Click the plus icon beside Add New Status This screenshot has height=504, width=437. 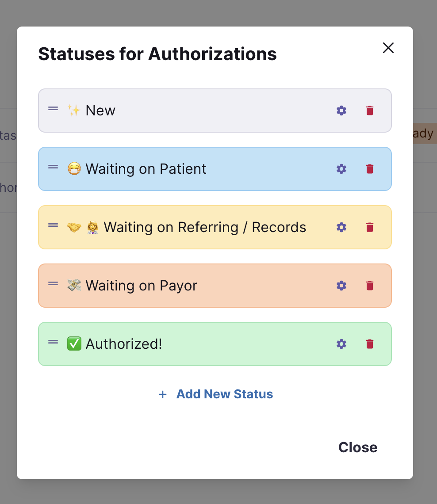tap(163, 394)
